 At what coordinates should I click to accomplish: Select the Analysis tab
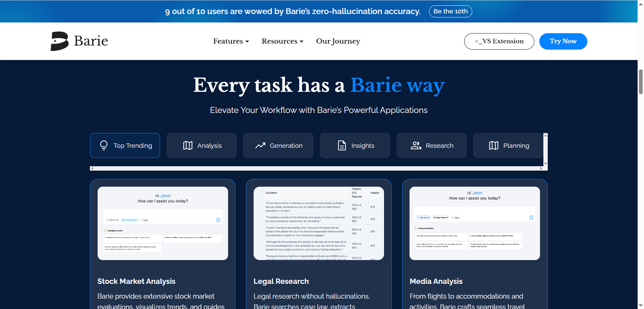coord(202,146)
